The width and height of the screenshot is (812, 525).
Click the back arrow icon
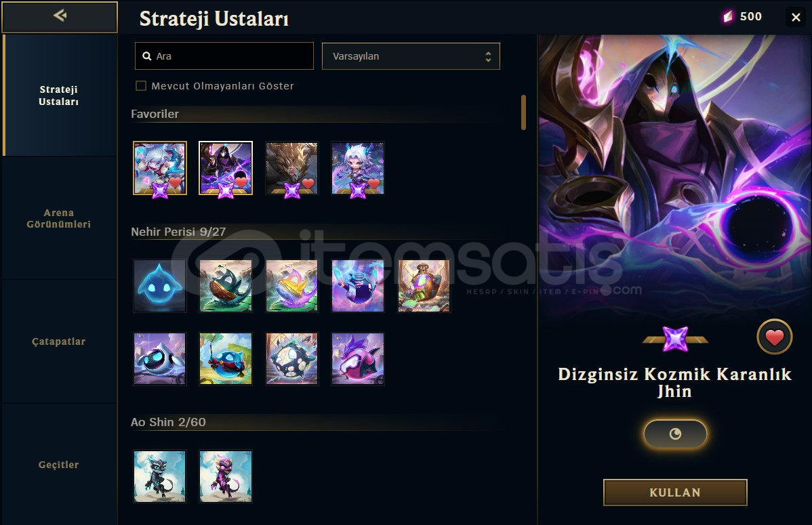(60, 16)
